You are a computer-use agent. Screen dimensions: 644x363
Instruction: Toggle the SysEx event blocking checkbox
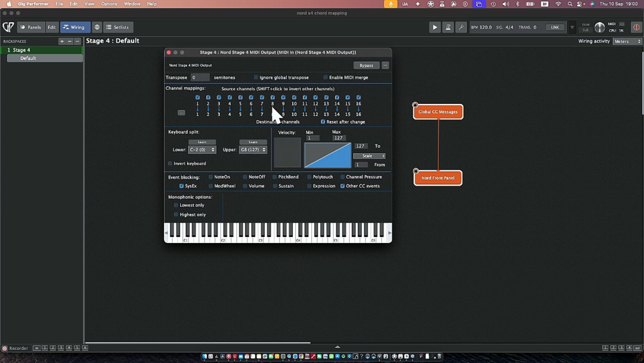(181, 186)
